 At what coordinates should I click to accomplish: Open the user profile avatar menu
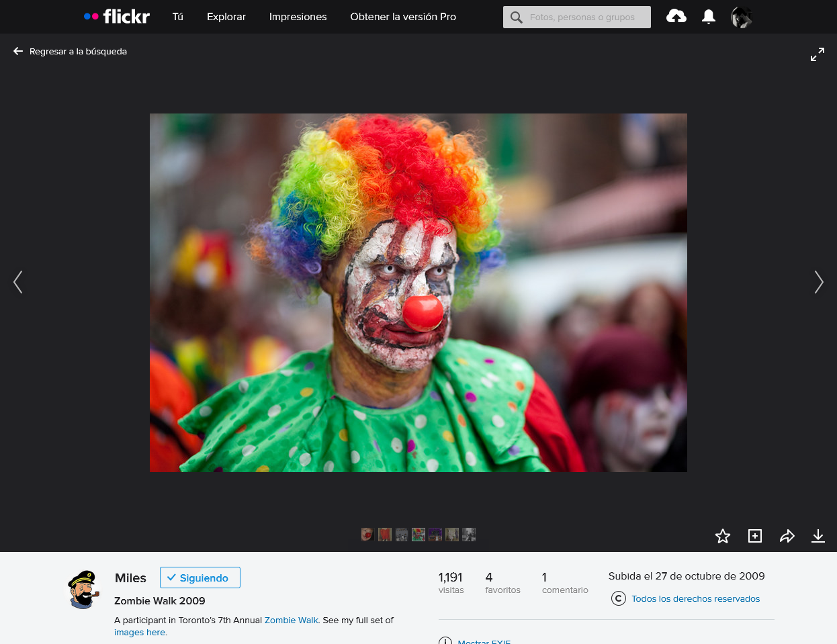[741, 17]
